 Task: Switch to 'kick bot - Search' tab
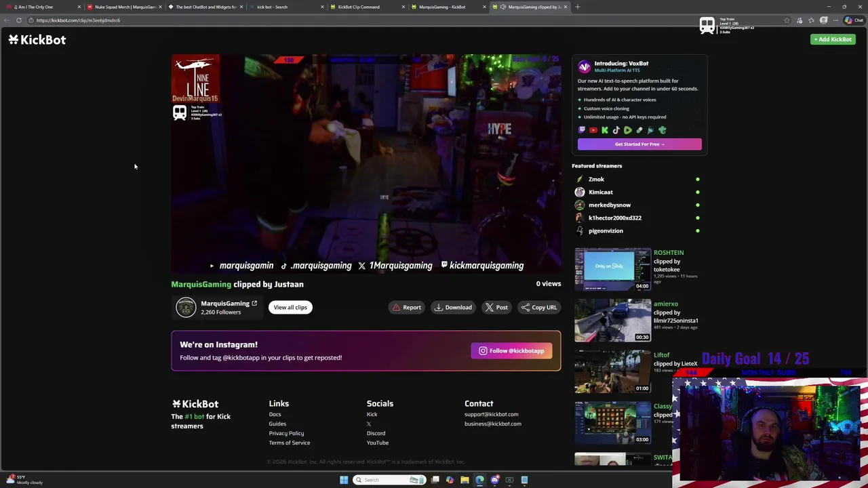point(286,7)
